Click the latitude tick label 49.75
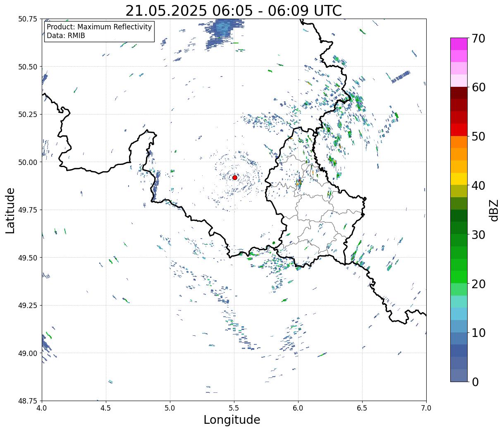Image resolution: width=504 pixels, height=430 pixels. (28, 210)
